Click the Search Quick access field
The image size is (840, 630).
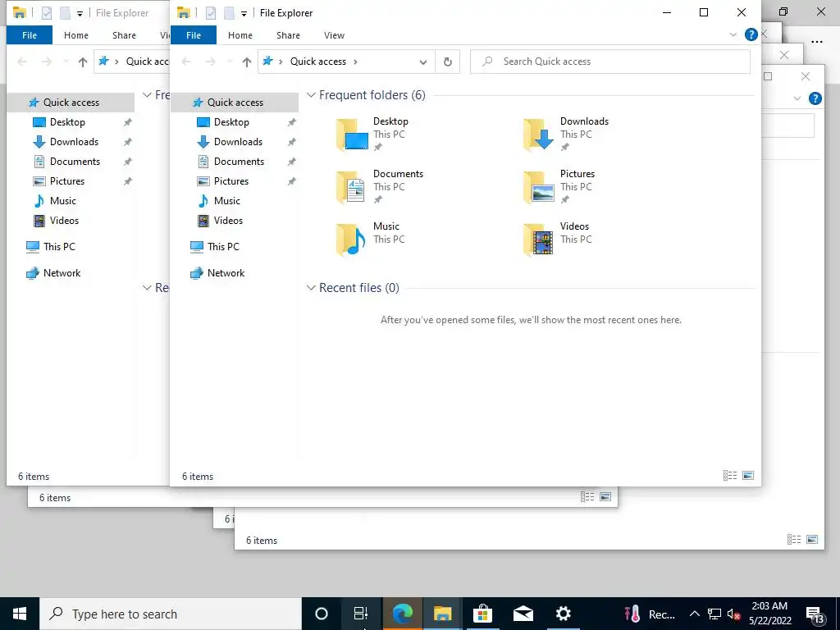[610, 62]
